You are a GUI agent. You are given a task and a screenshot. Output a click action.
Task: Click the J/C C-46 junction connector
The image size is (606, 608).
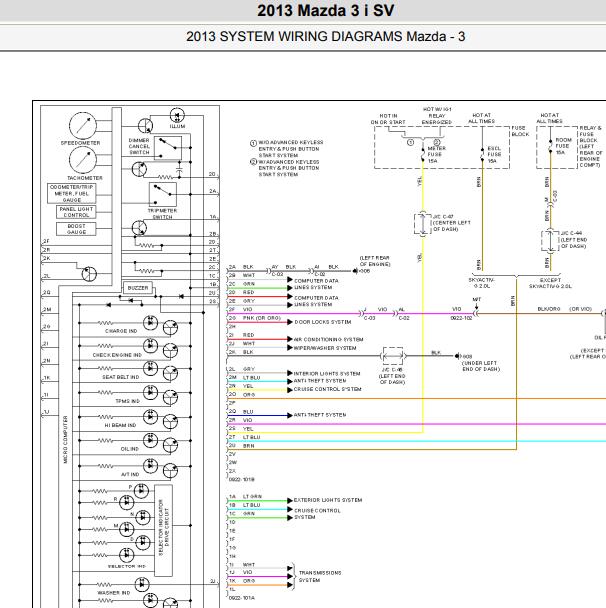pyautogui.click(x=393, y=356)
